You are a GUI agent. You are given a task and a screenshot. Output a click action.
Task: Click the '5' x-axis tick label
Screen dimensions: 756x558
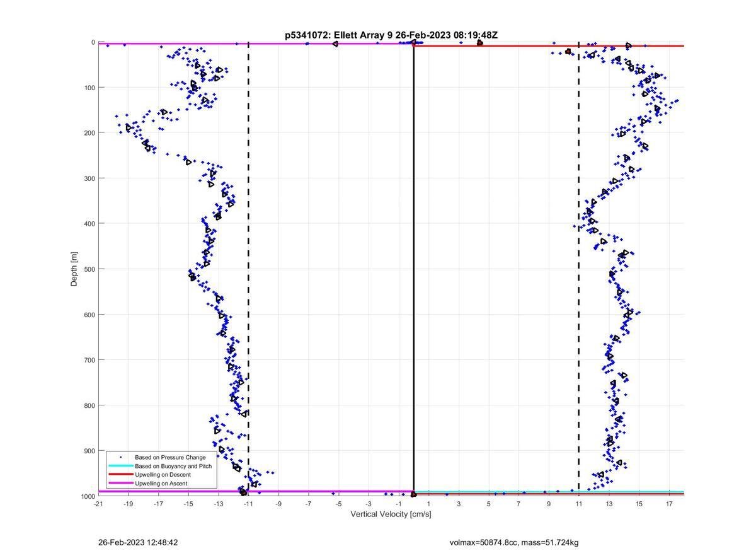tap(489, 504)
